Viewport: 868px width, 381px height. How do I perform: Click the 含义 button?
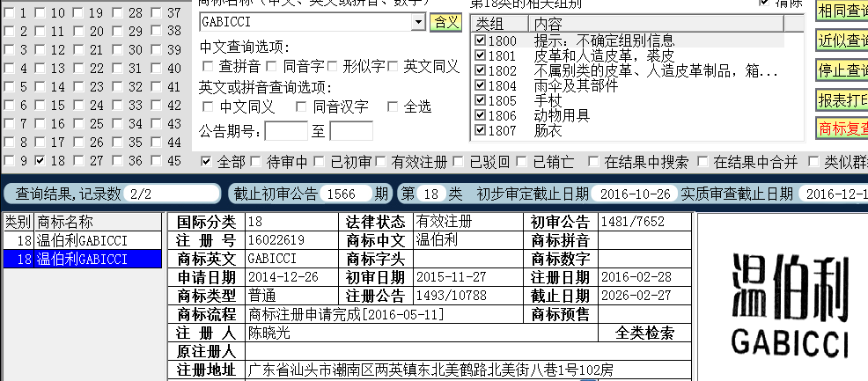(445, 22)
